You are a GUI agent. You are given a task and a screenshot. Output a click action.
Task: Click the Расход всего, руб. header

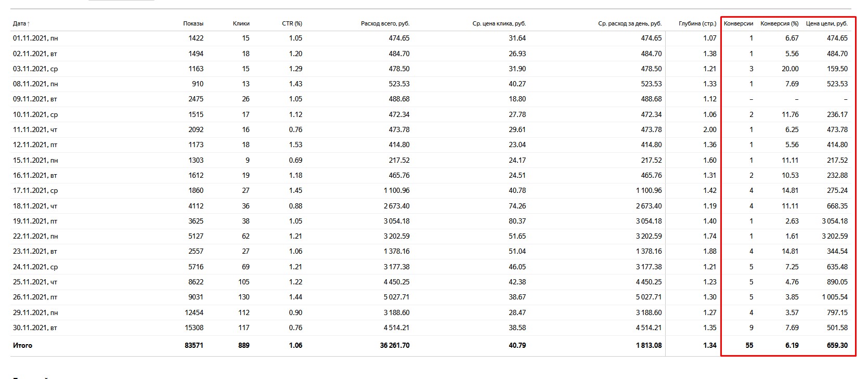click(385, 23)
